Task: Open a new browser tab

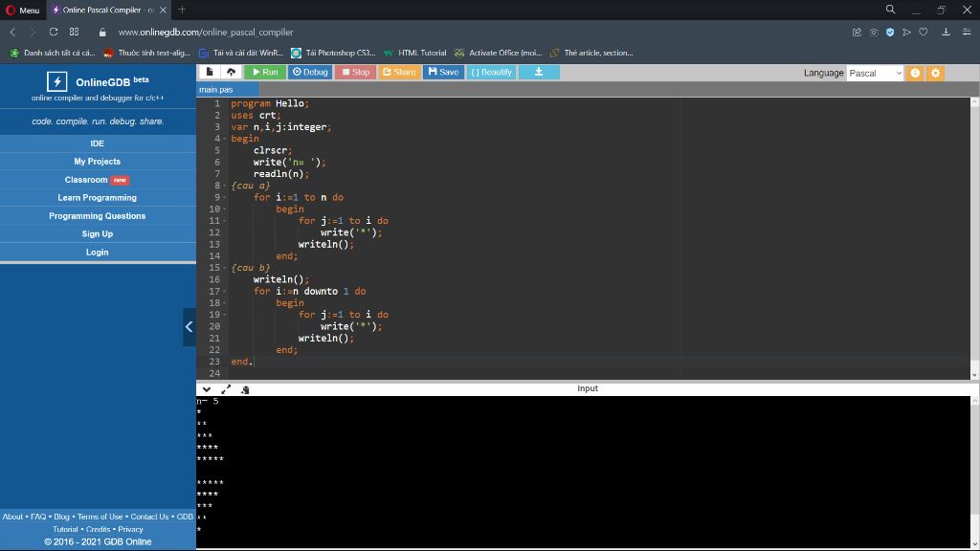Action: [182, 10]
